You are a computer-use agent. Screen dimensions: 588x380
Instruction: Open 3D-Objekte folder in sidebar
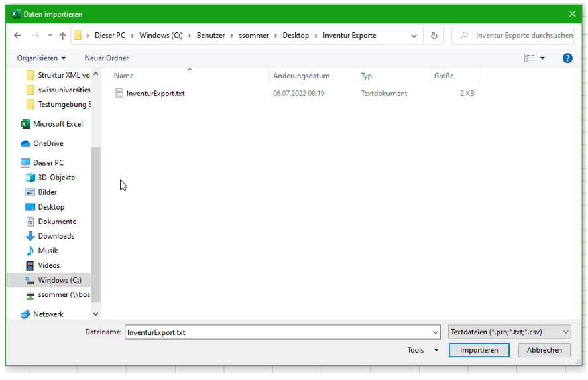click(56, 178)
